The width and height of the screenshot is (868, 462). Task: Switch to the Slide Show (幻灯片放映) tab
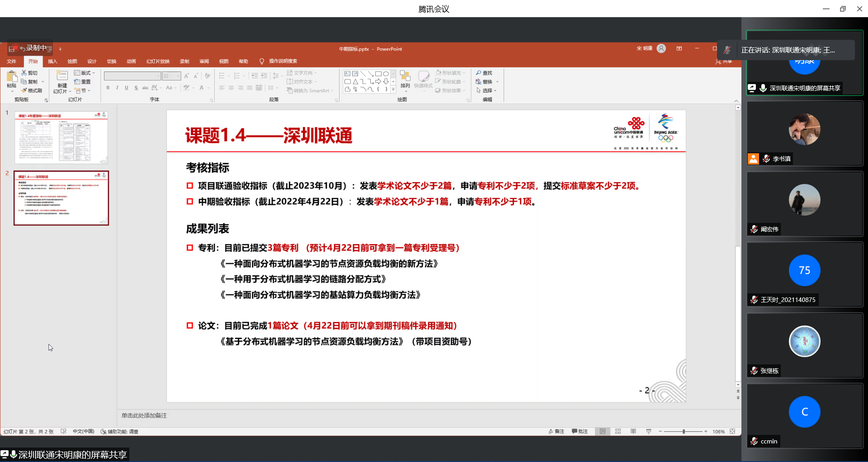pyautogui.click(x=158, y=61)
